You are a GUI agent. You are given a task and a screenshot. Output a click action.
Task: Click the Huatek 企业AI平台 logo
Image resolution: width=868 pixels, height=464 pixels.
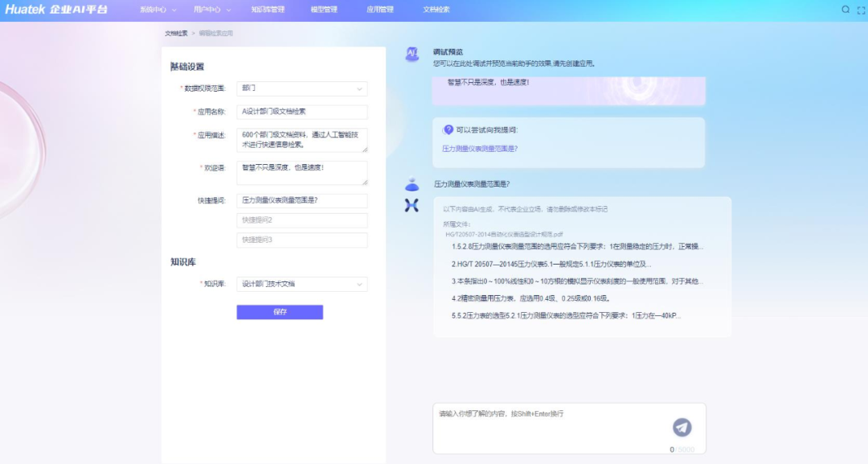click(x=56, y=10)
